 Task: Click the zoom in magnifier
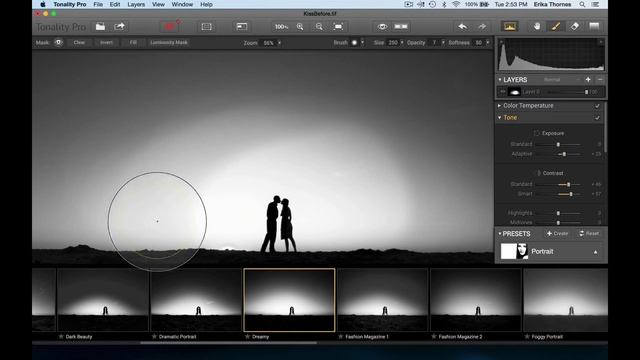[300, 27]
